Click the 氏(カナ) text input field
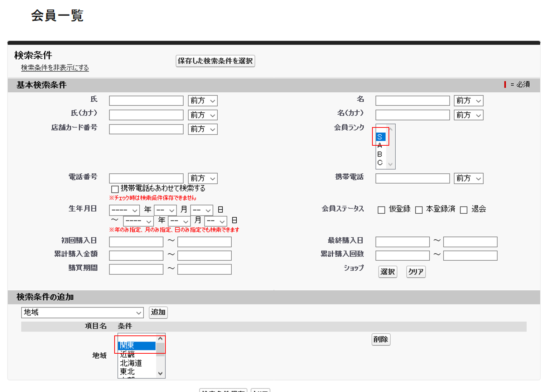The width and height of the screenshot is (545, 392). 146,115
